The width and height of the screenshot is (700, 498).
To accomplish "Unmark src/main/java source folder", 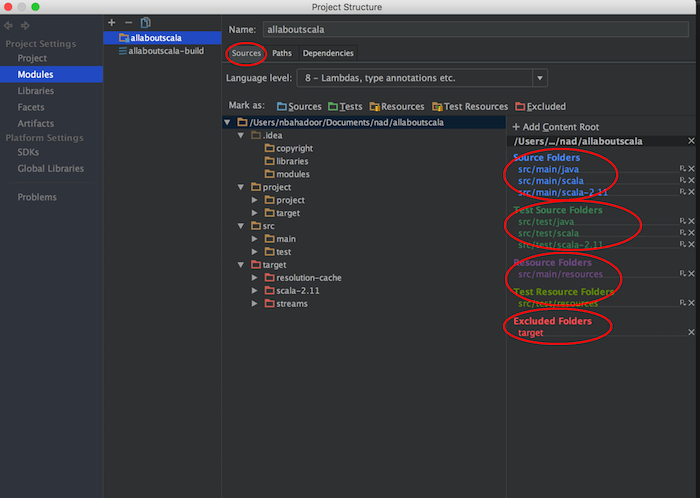I will coord(692,169).
